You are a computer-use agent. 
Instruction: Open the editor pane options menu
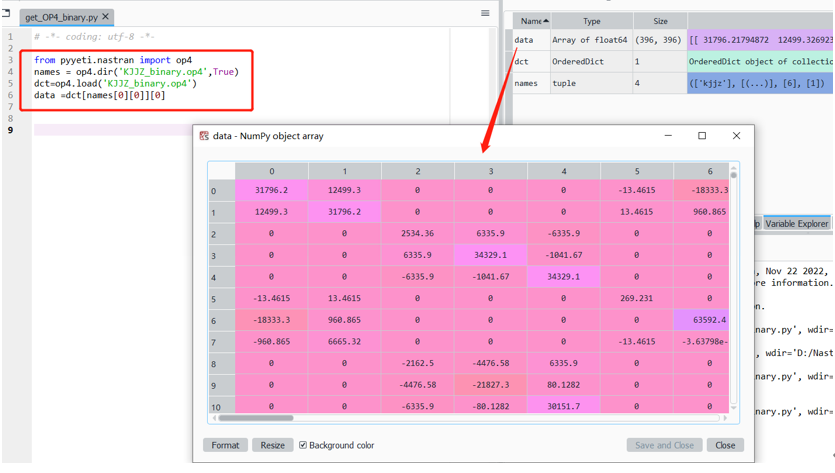coord(485,13)
